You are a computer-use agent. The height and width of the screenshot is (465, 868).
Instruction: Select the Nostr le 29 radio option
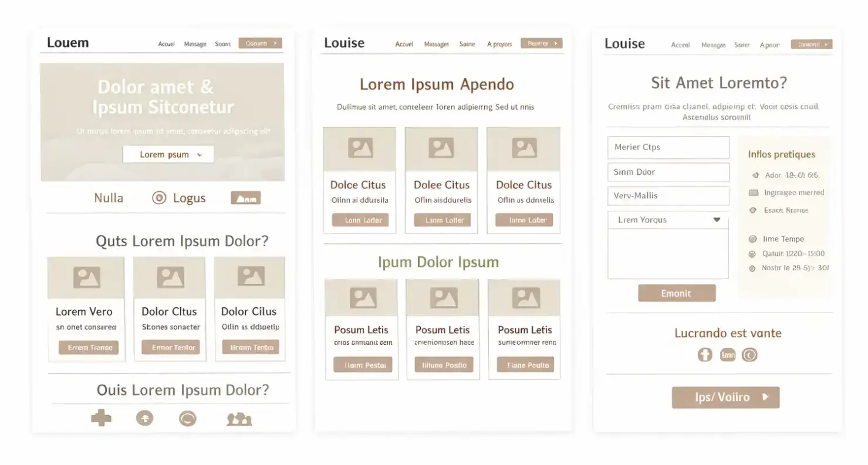click(752, 268)
